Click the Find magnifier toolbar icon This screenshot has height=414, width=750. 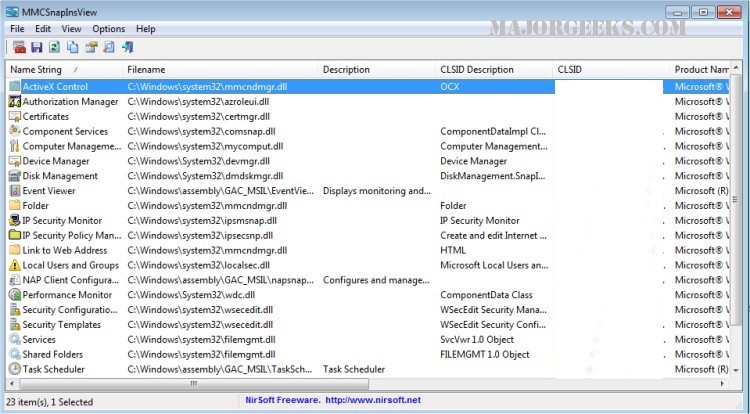109,47
